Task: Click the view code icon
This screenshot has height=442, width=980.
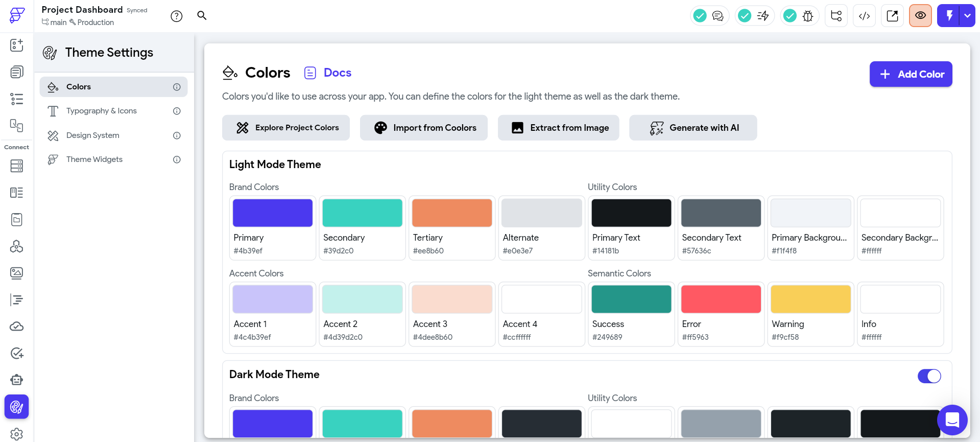Action: pyautogui.click(x=864, y=16)
